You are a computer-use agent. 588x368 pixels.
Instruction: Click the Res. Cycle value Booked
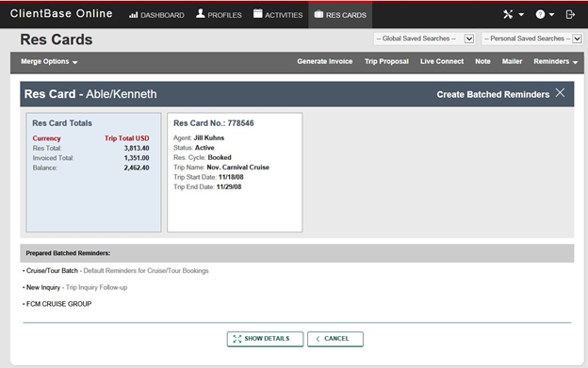pos(220,157)
